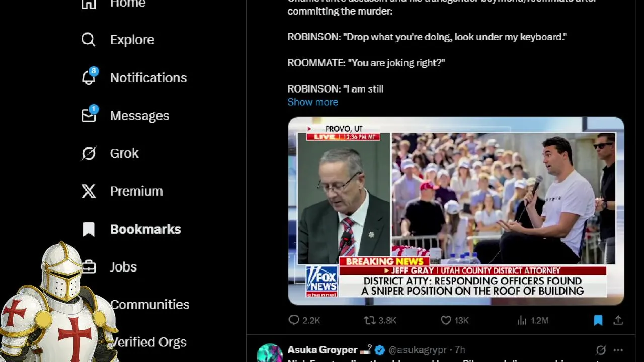This screenshot has height=362, width=644.
Task: Open more options on Asuka Groyper tweet
Action: 618,350
